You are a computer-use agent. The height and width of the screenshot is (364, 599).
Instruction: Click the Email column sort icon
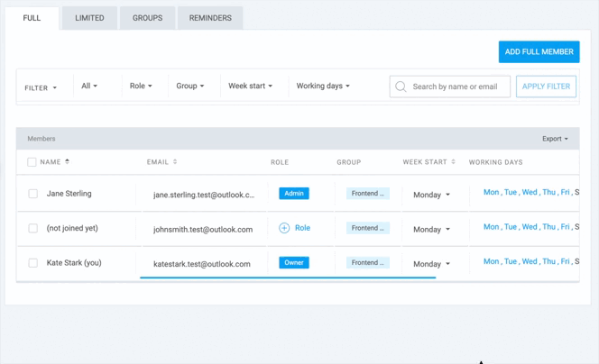(x=175, y=162)
